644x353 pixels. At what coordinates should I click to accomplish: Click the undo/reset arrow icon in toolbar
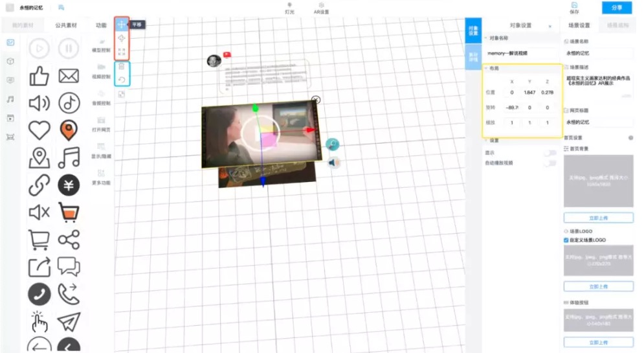pyautogui.click(x=122, y=80)
